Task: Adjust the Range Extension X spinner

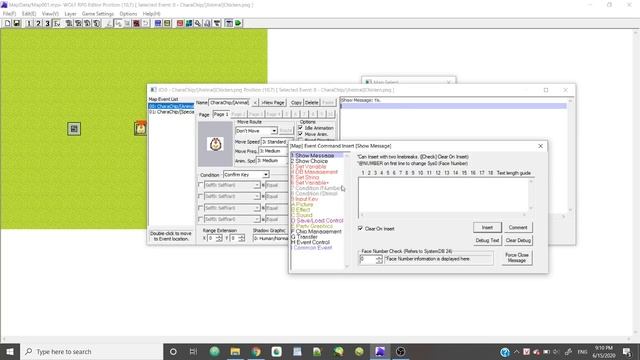Action: pos(219,238)
